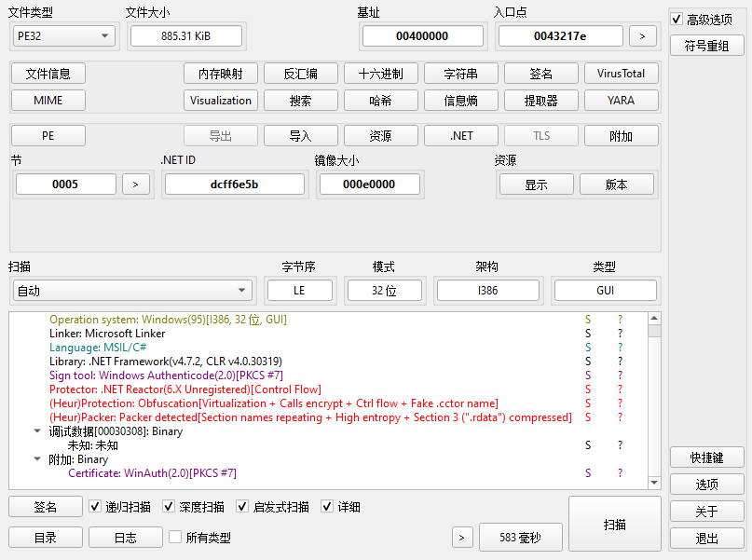The width and height of the screenshot is (752, 560).
Task: Open the 哈希 hash window
Action: click(381, 101)
